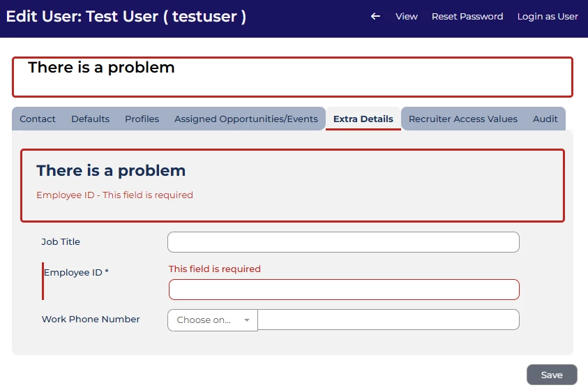Expand the Work Phone country dropdown
The width and height of the screenshot is (588, 390).
coord(213,320)
